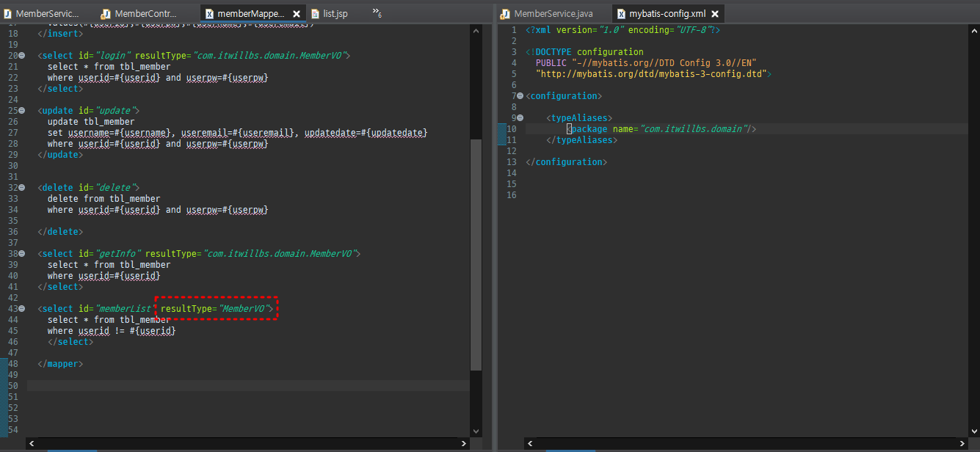Click the opening <configuration> tag
The height and width of the screenshot is (452, 980).
(x=564, y=96)
